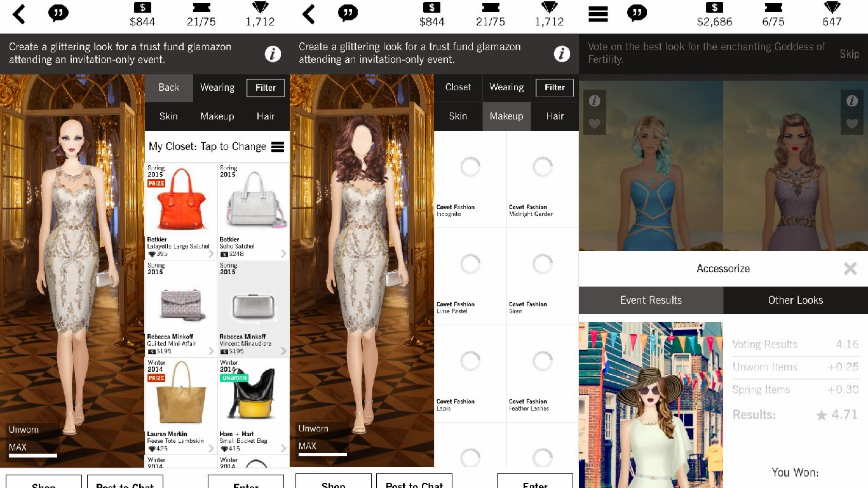The width and height of the screenshot is (868, 488).
Task: Tap the Voting Results score 4.16
Action: coord(847,345)
